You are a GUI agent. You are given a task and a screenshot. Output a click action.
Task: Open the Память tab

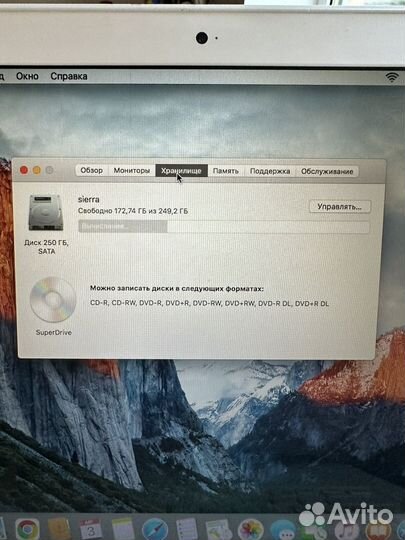click(x=226, y=171)
